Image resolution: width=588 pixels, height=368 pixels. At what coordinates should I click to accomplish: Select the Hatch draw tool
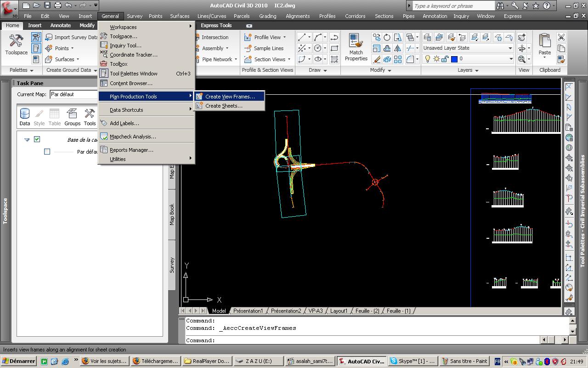[x=334, y=59]
